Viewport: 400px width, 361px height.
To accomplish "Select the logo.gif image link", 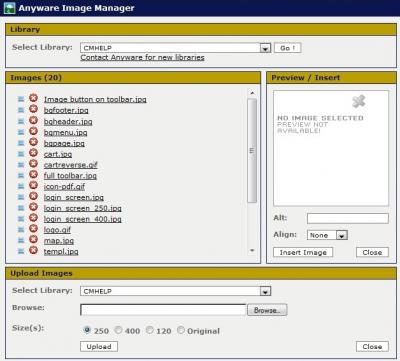I will pyautogui.click(x=57, y=230).
